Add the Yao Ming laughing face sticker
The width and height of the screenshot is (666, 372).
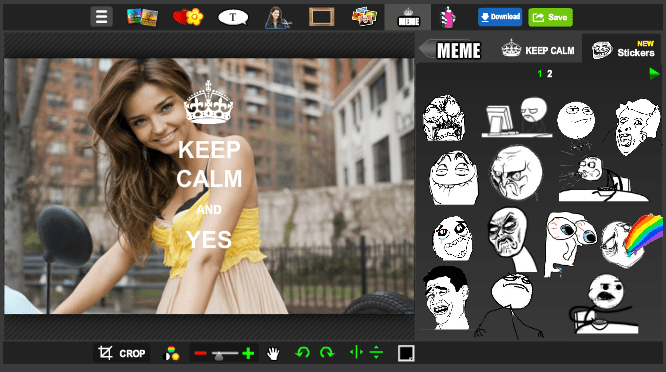pyautogui.click(x=446, y=298)
